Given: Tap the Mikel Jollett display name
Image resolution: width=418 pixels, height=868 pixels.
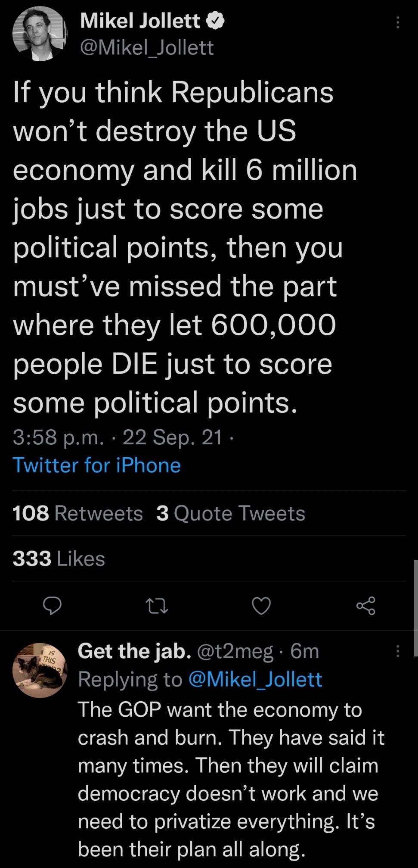Looking at the screenshot, I should (x=140, y=21).
